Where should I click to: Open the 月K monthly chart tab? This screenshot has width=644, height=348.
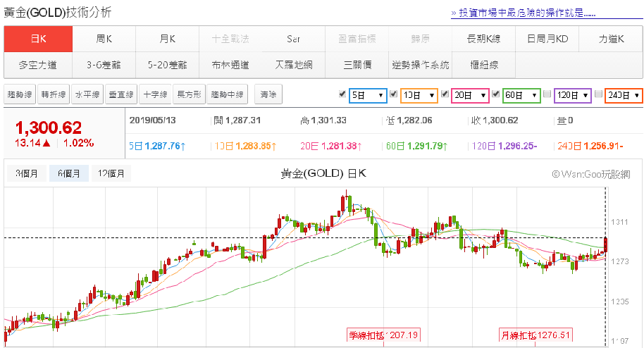point(167,39)
